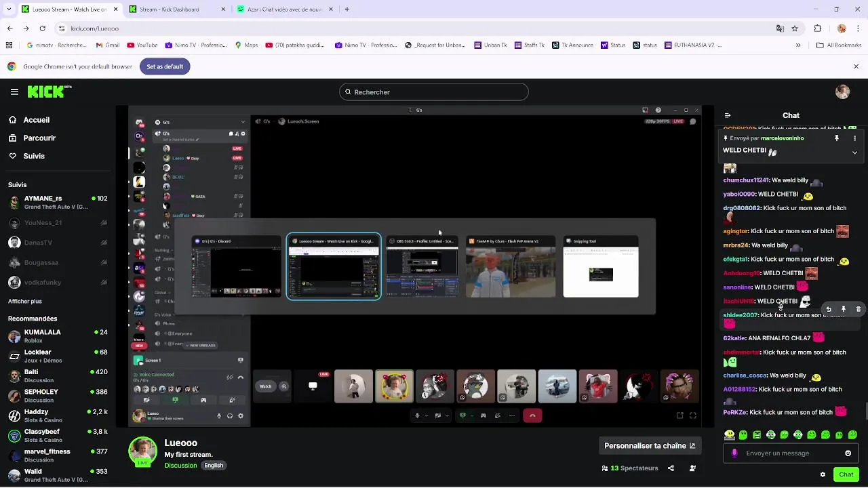Expand hidden bookmarks chevron
Viewport: 868px width, 488px height.
(x=798, y=45)
